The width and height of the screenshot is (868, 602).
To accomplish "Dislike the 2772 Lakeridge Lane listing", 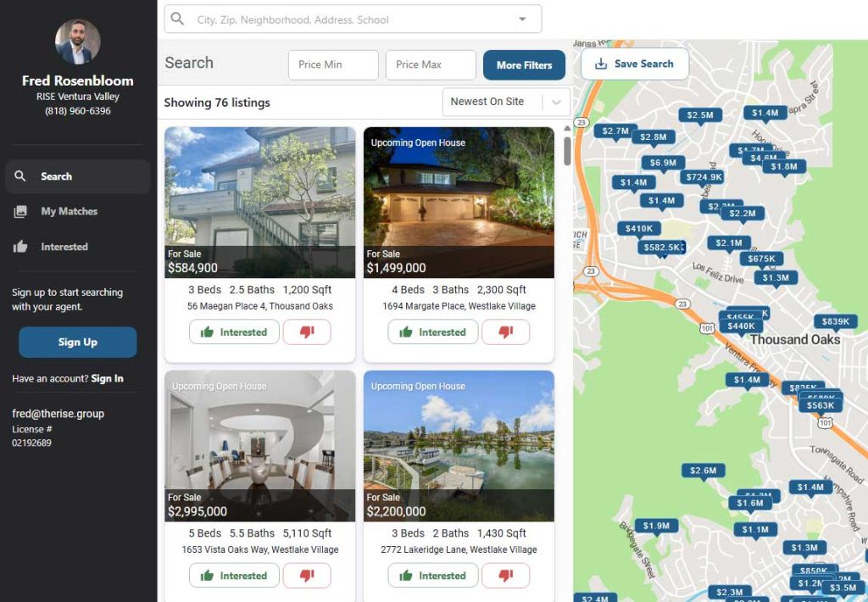I will click(x=506, y=575).
